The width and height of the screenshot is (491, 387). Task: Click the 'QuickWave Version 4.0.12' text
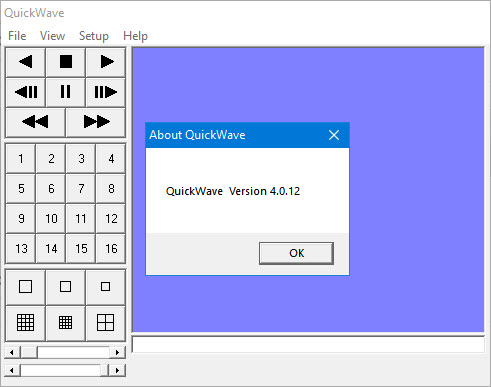pyautogui.click(x=233, y=191)
